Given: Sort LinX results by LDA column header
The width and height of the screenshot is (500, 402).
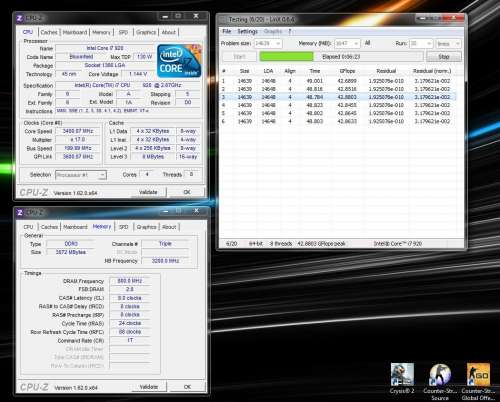Looking at the screenshot, I should (x=268, y=71).
